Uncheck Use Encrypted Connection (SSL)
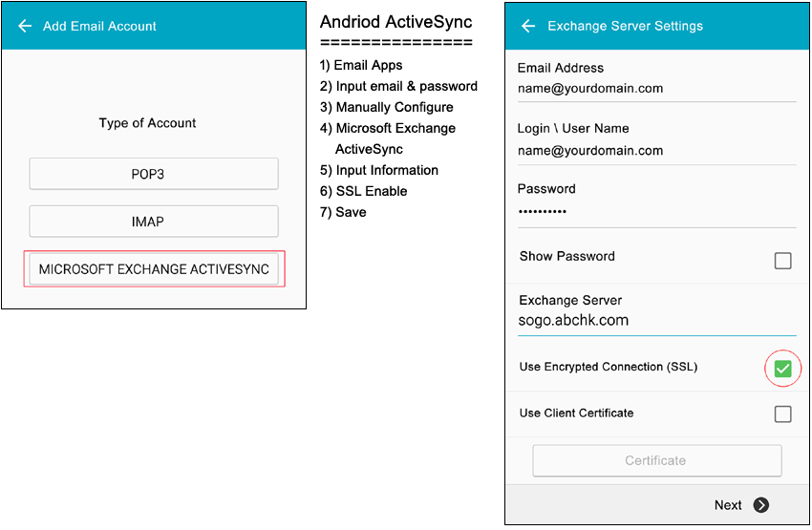This screenshot has height=530, width=812. pos(782,369)
